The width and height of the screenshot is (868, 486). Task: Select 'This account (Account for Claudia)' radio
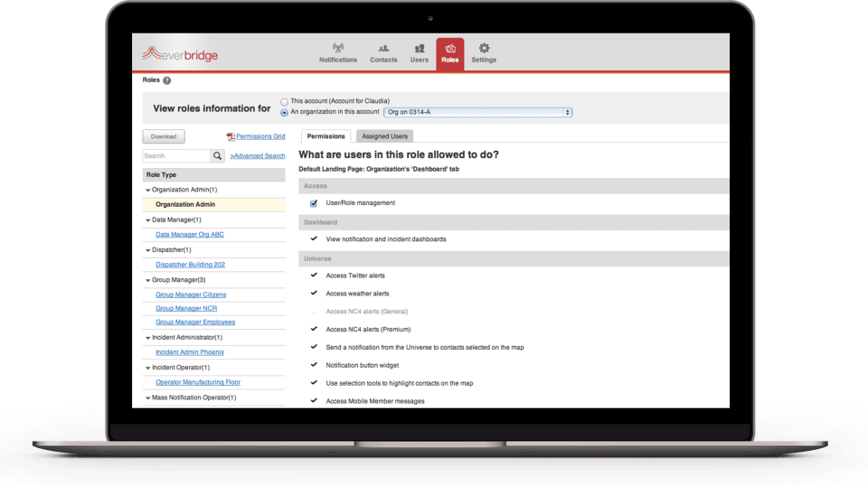pos(284,102)
